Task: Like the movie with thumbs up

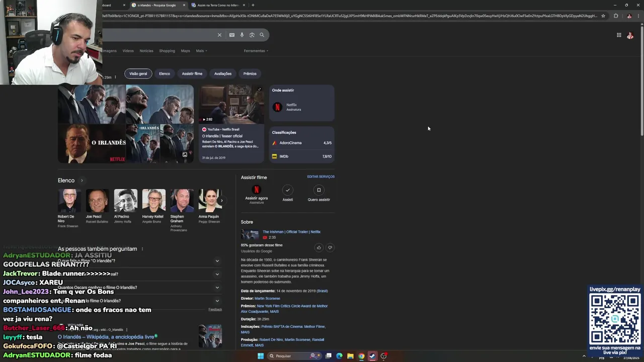Action: (318, 247)
